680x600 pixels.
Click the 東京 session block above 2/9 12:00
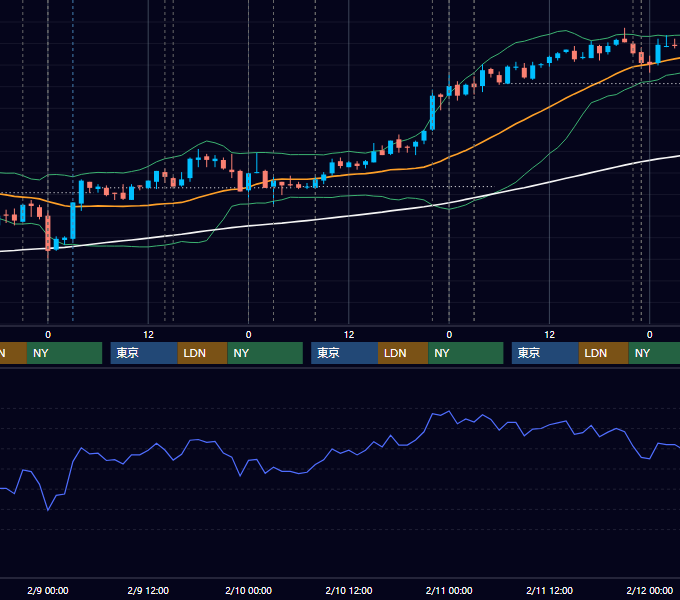(144, 353)
